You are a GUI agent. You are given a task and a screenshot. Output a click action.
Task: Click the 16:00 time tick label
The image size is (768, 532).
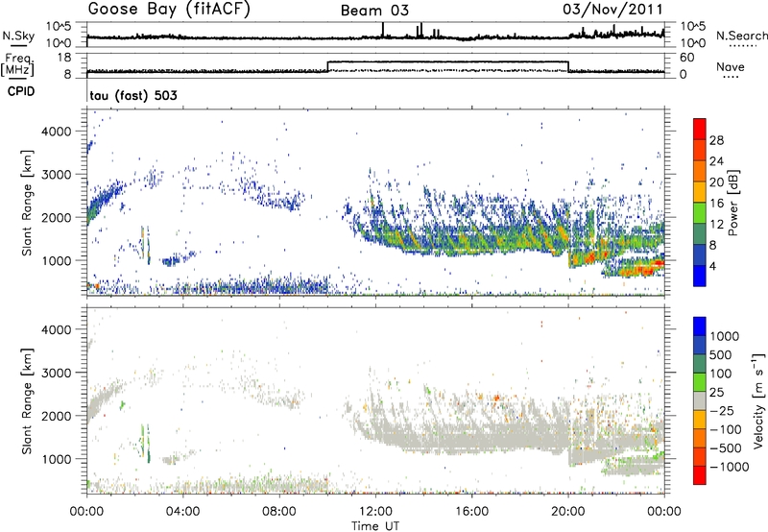coord(471,512)
